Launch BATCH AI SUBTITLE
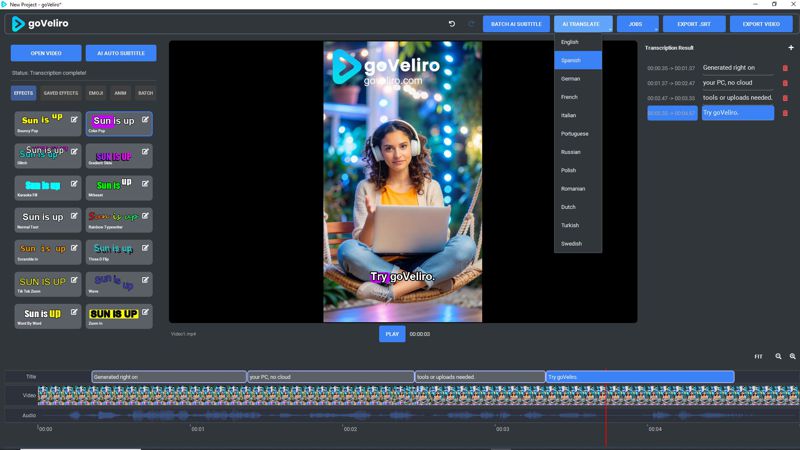This screenshot has width=800, height=450. coord(516,24)
